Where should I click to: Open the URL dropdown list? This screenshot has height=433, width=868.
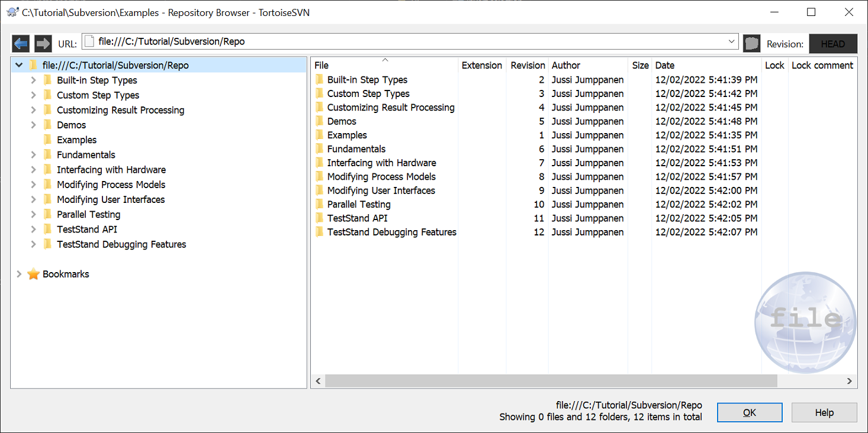(731, 41)
